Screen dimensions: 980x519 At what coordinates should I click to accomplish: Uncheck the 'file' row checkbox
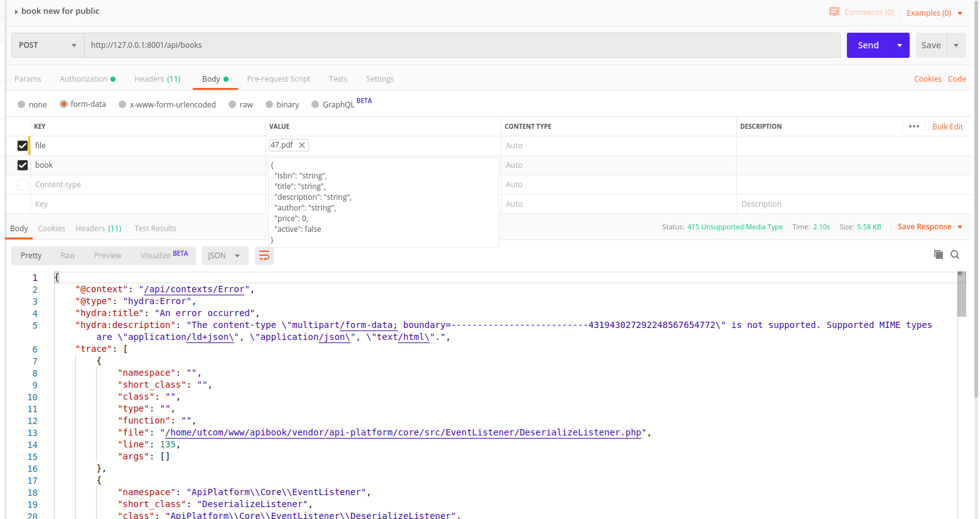(x=23, y=146)
